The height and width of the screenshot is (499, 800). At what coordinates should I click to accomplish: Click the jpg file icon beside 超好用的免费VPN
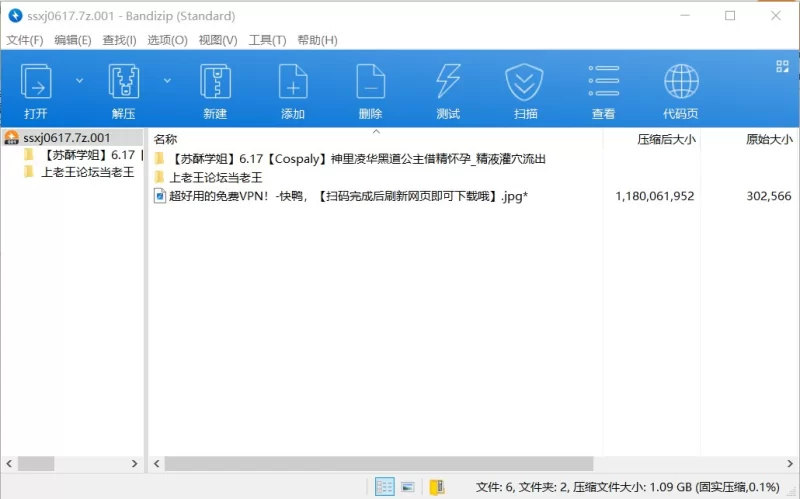[160, 196]
